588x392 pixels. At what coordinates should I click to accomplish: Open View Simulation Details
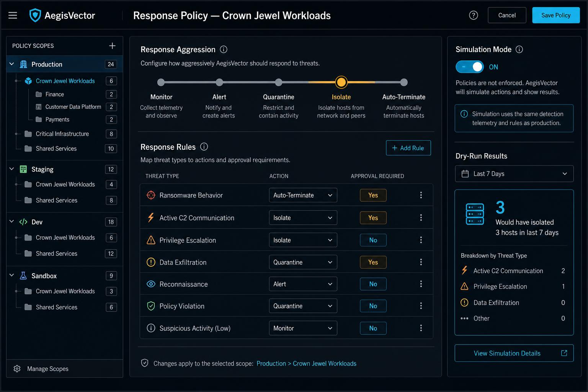[514, 353]
